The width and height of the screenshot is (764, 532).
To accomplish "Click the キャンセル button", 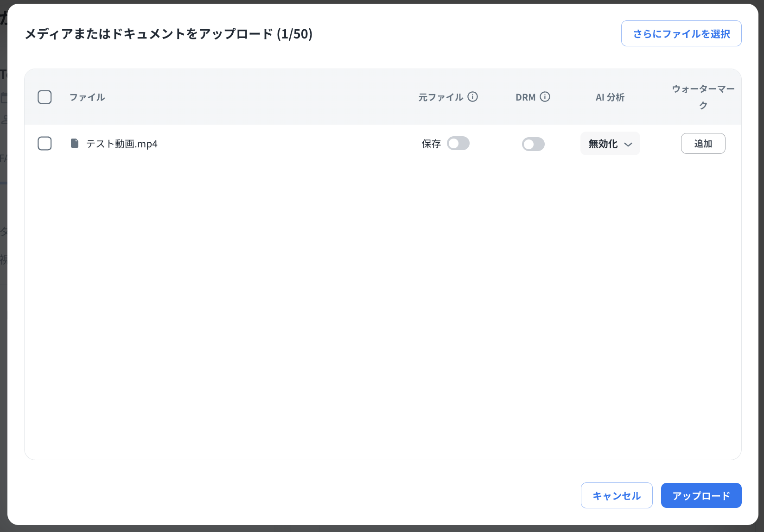I will click(x=617, y=496).
